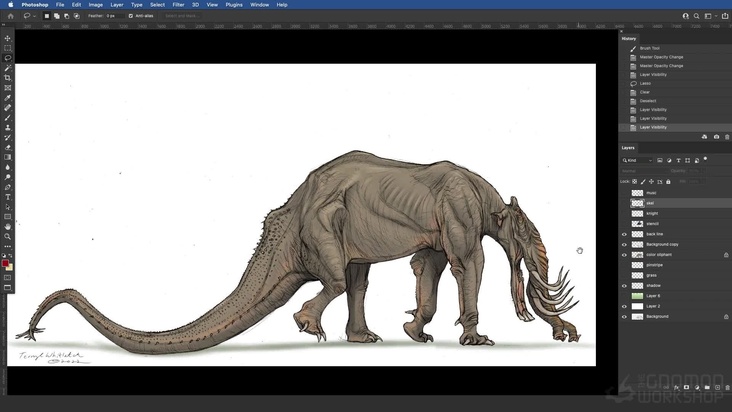Select the Pen tool
732x412 pixels.
tap(7, 187)
